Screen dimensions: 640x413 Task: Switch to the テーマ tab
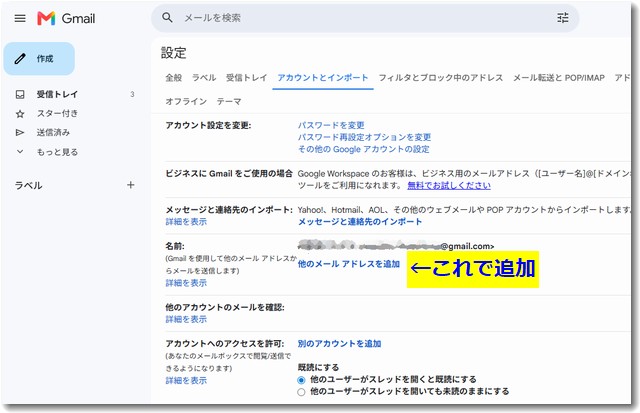229,101
